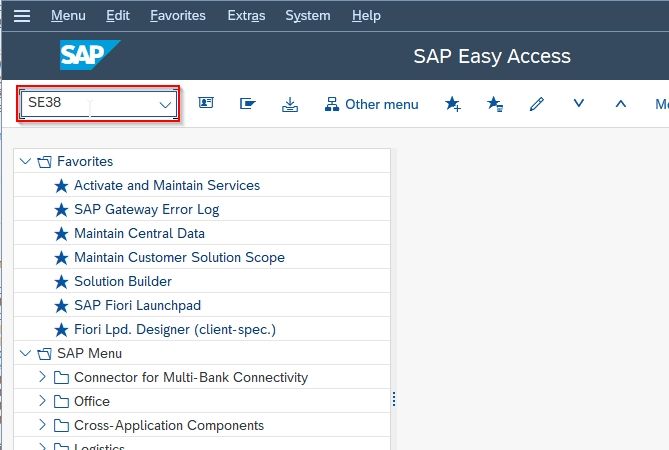Collapse the Favorites tree node
The image size is (669, 450).
pyautogui.click(x=26, y=161)
